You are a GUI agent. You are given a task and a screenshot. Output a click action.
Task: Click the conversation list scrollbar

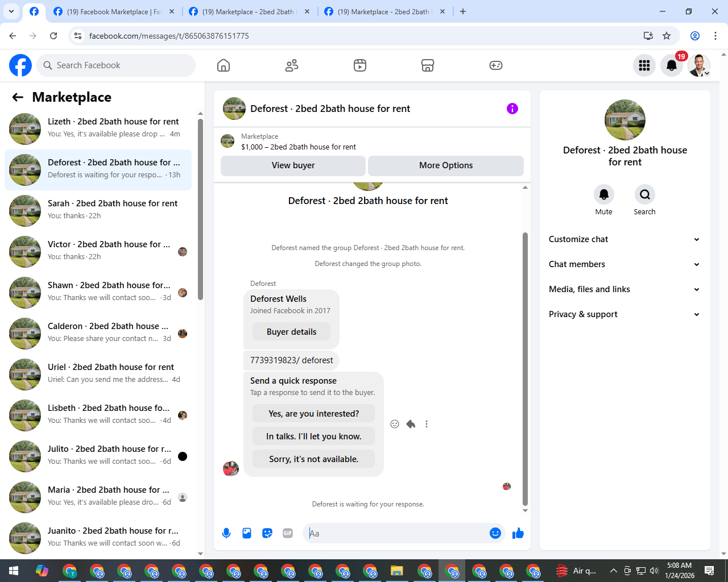coord(200,209)
